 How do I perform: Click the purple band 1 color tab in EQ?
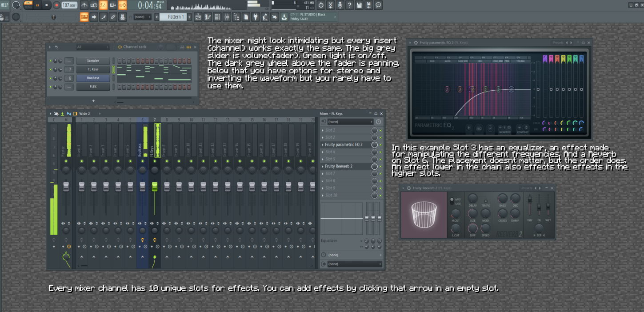tap(545, 58)
